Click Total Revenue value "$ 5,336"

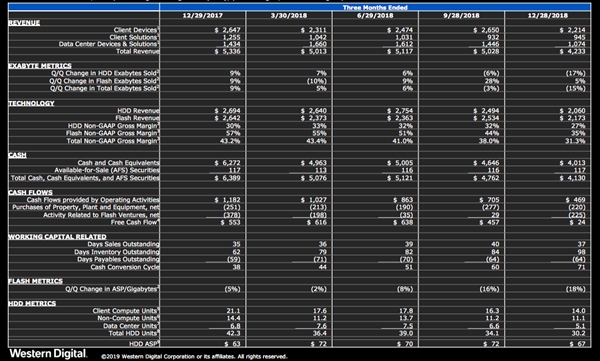[x=228, y=51]
